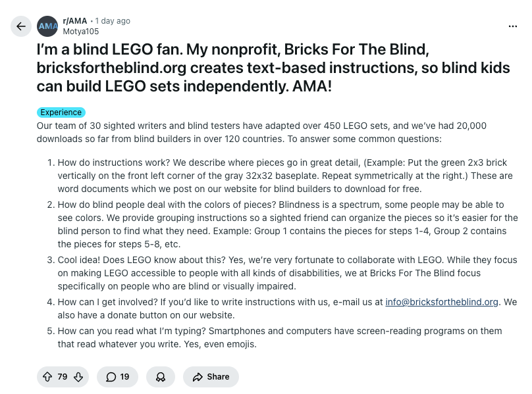This screenshot has width=532, height=394.
Task: Toggle a downvote on this post
Action: coord(78,377)
